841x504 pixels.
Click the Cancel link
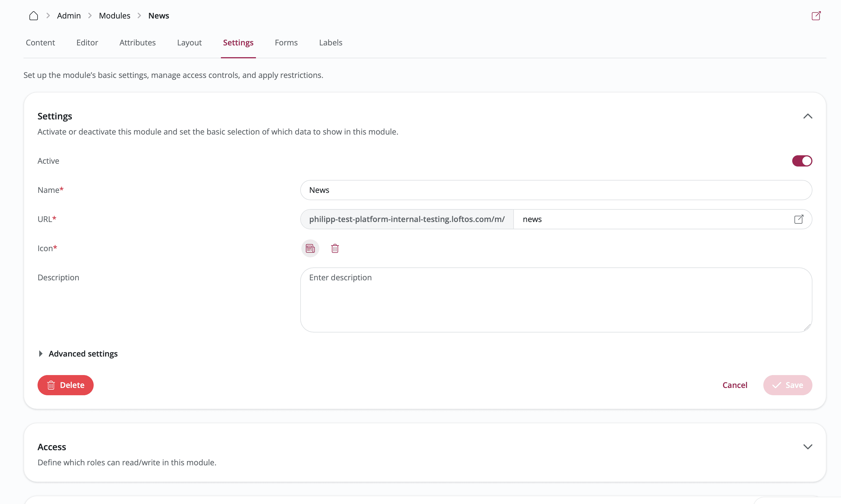click(x=734, y=385)
